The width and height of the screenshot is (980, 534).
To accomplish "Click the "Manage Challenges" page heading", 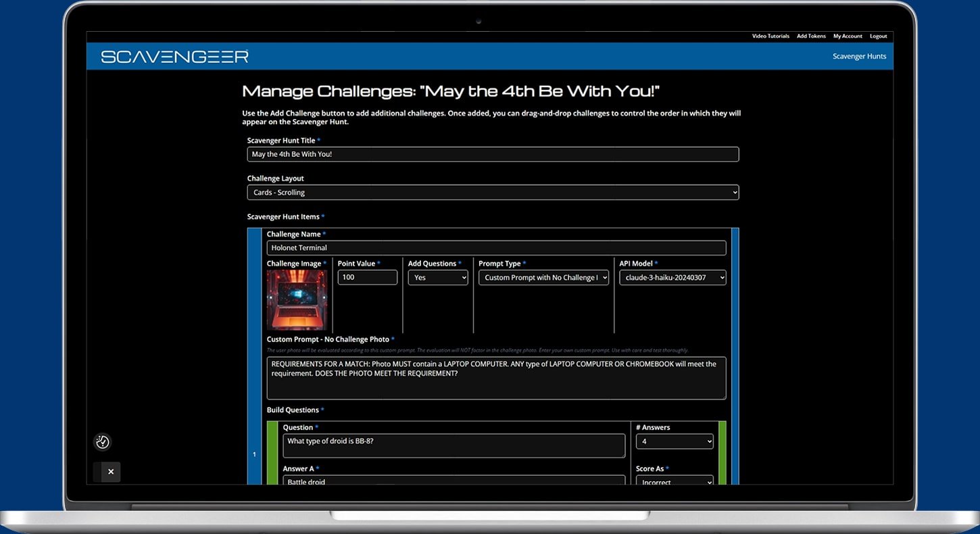I will [x=451, y=91].
